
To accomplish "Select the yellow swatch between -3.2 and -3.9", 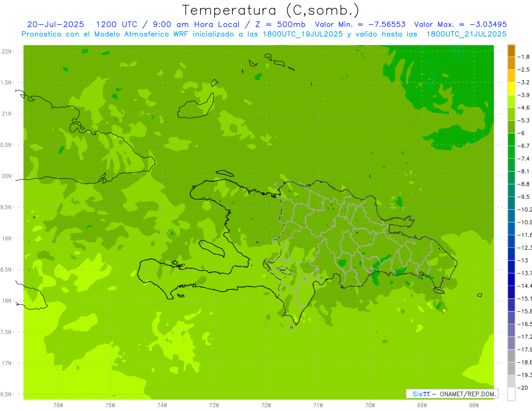I will point(511,89).
